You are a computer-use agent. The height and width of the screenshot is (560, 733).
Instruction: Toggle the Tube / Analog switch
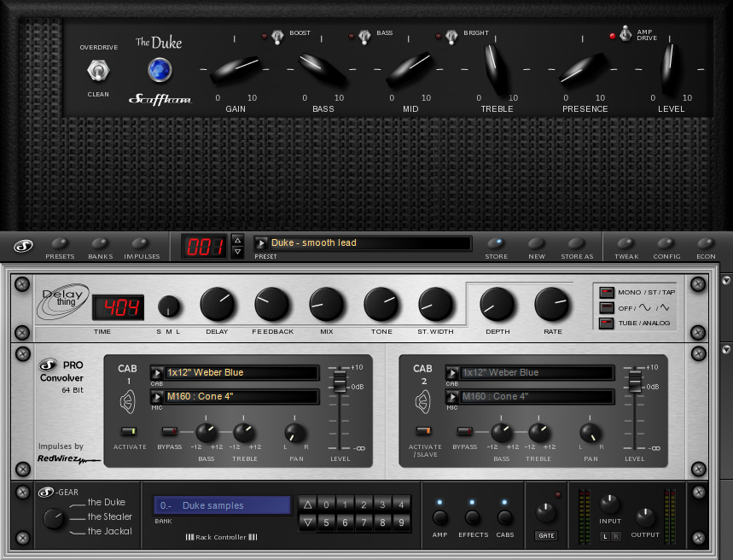click(x=607, y=324)
